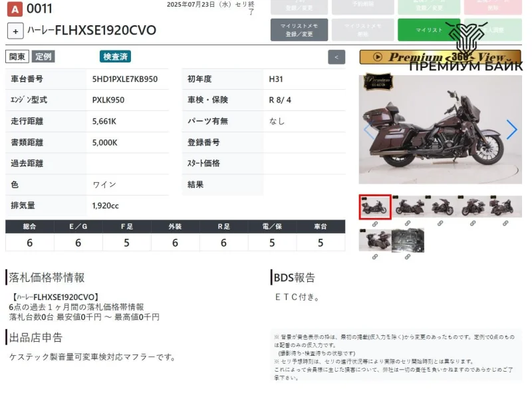
Task: Click the teal 検査済 badge
Action: (x=116, y=57)
